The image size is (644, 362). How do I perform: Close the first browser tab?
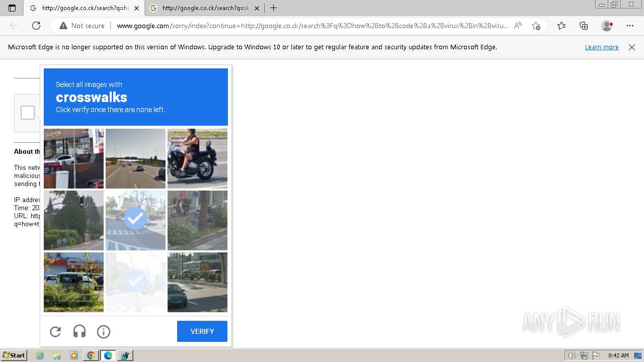(136, 8)
